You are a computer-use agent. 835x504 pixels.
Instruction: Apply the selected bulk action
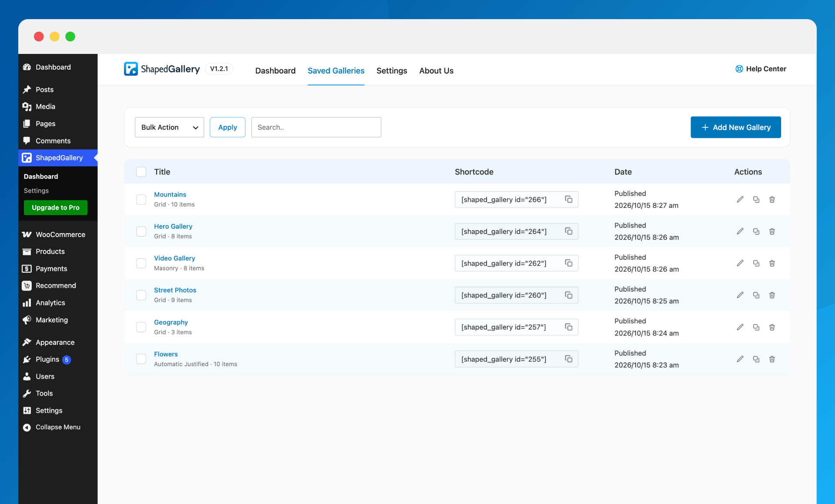point(227,127)
